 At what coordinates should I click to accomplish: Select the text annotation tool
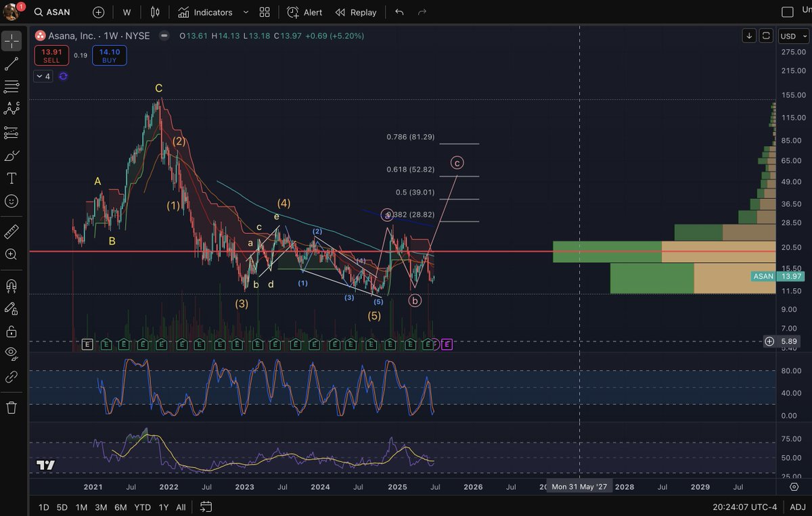click(12, 179)
